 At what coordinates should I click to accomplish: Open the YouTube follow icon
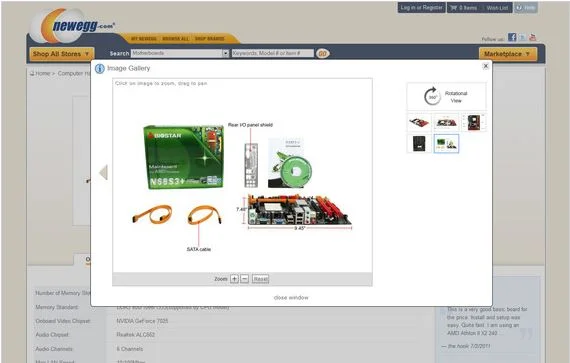[x=532, y=37]
